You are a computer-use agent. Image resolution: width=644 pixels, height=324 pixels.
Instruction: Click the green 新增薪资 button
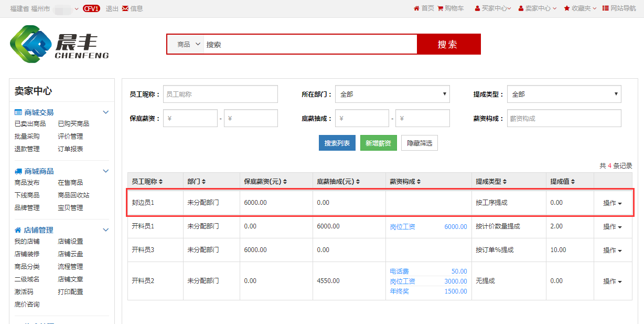coord(378,143)
